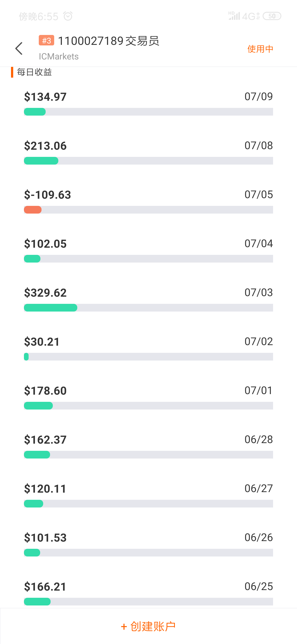Tap the alarm clock status icon
The width and height of the screenshot is (297, 644).
[68, 16]
